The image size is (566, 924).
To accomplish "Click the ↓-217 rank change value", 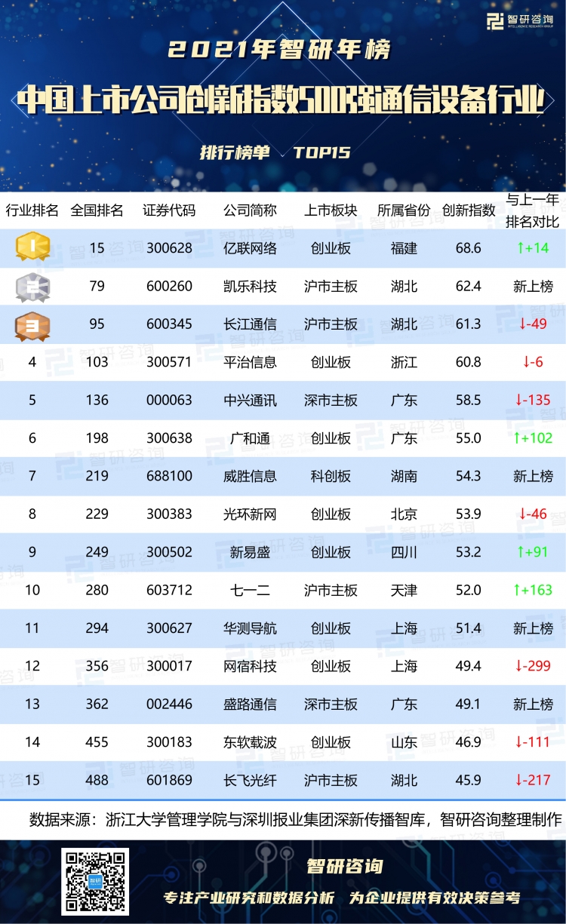I will (533, 780).
